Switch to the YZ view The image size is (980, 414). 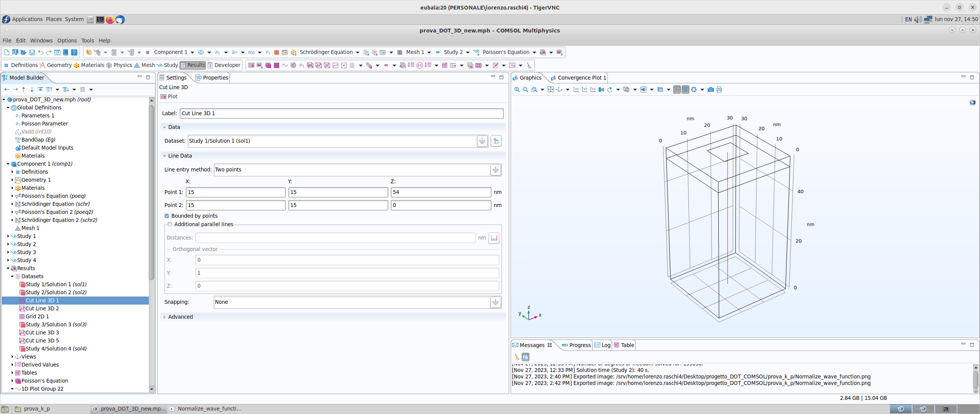click(584, 90)
